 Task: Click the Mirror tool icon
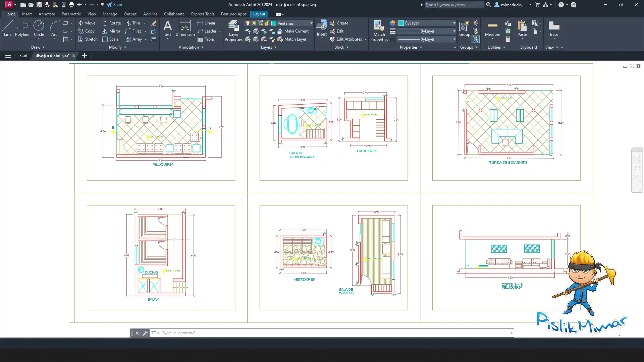pyautogui.click(x=105, y=31)
